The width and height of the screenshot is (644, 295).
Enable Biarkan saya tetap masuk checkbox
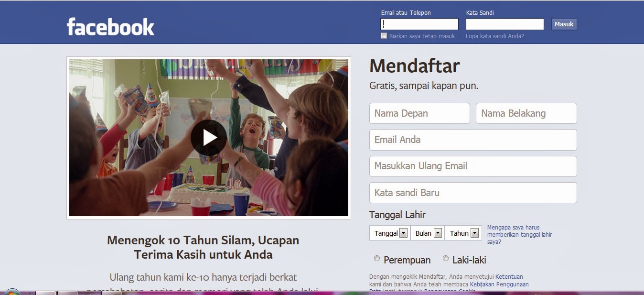pos(384,36)
